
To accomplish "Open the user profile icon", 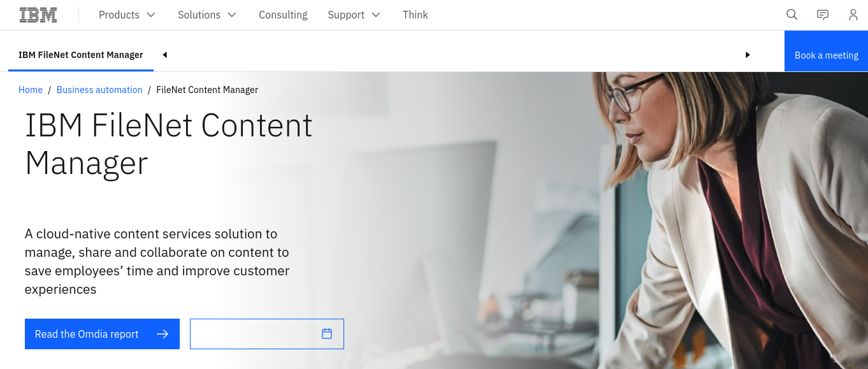I will pyautogui.click(x=853, y=15).
